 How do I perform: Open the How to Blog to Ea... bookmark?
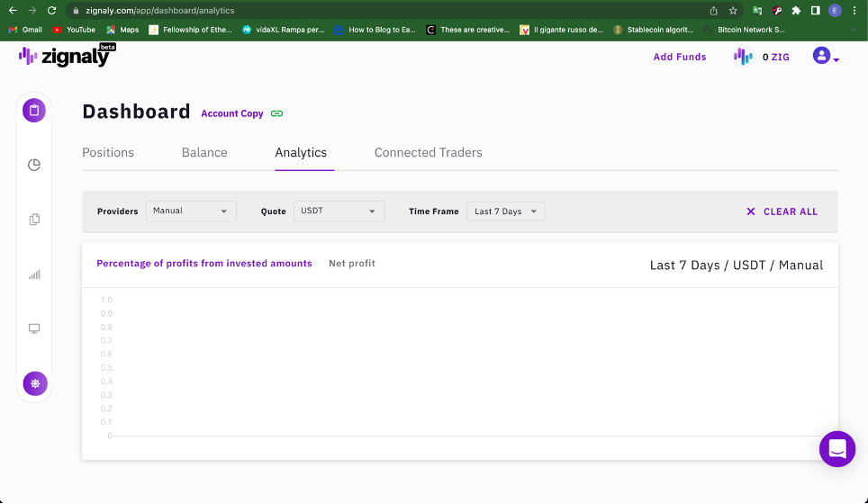coord(375,30)
